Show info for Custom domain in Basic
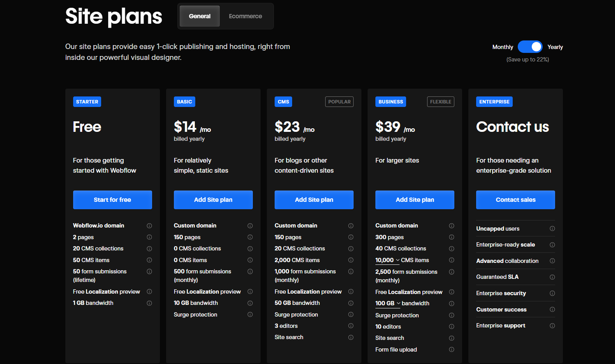The image size is (615, 364). click(250, 226)
